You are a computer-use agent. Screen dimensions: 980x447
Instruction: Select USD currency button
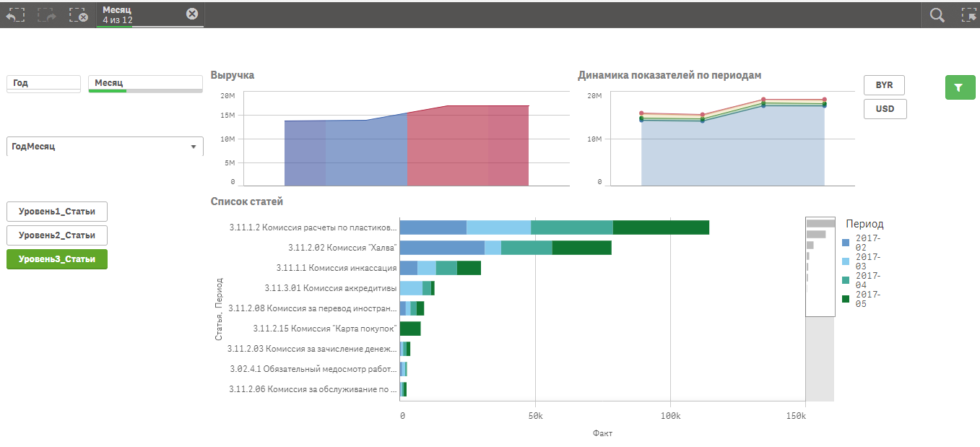(885, 109)
